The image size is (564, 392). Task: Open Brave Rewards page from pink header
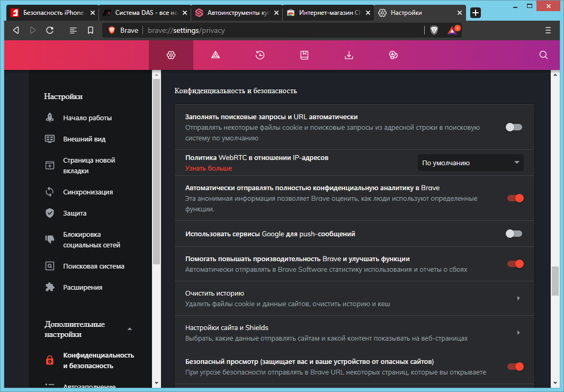(x=216, y=55)
